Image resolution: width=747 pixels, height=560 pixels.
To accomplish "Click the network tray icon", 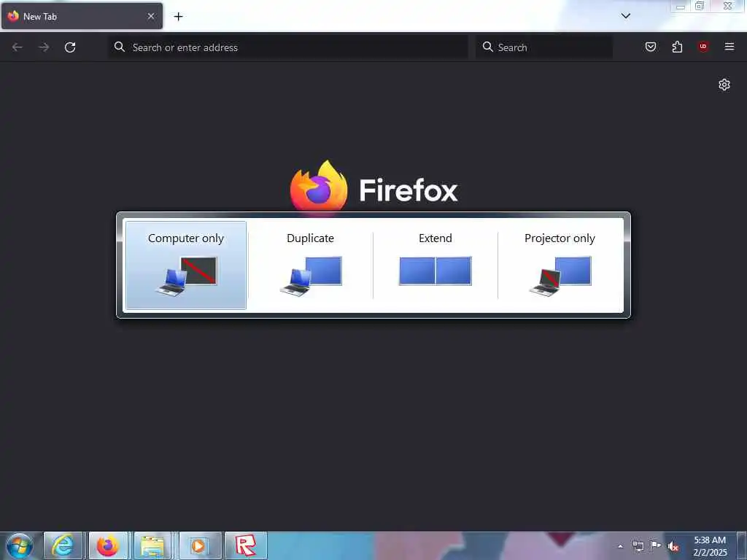I will (638, 546).
